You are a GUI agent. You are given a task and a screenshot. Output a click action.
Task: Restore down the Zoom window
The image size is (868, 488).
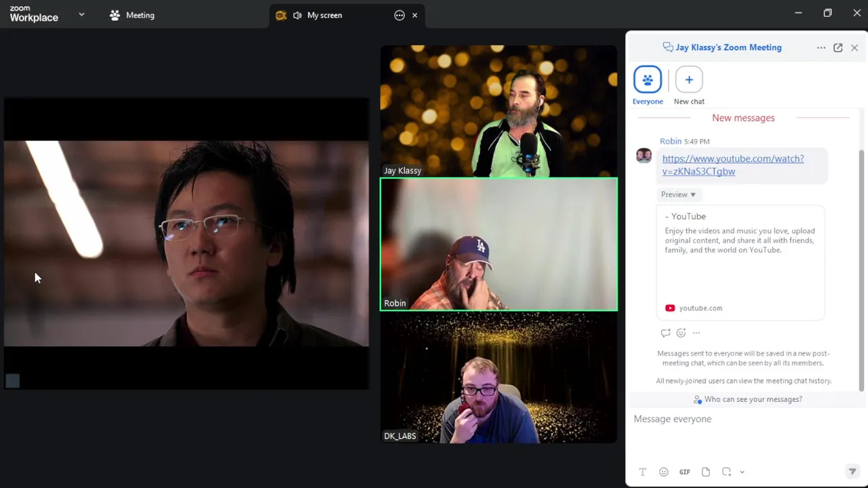(x=827, y=13)
